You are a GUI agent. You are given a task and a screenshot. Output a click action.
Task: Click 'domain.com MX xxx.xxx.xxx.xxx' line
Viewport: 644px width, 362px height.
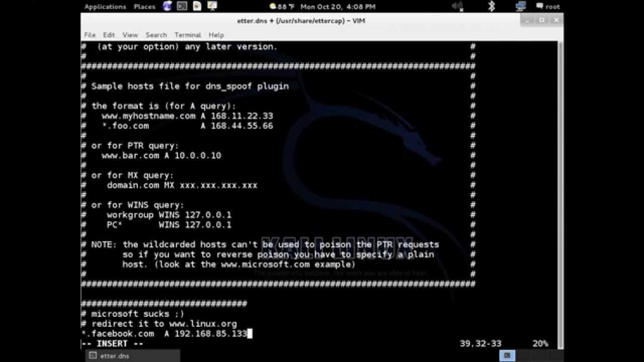tap(182, 185)
